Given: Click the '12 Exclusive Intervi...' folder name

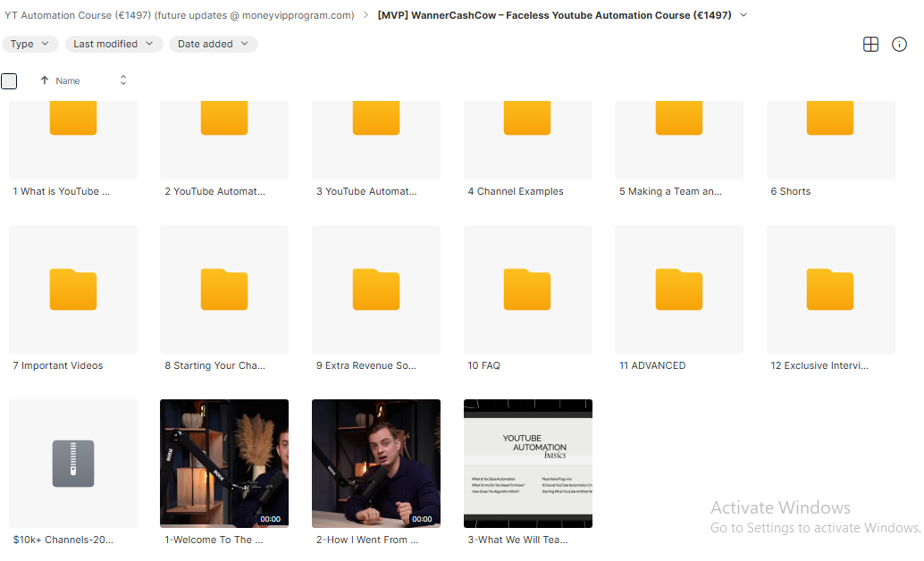Looking at the screenshot, I should (819, 365).
